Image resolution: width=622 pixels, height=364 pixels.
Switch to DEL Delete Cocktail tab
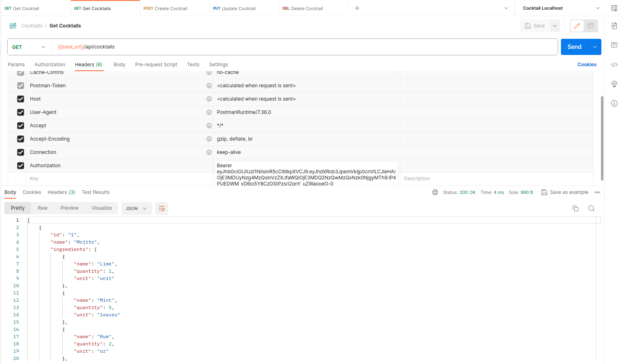(x=314, y=8)
